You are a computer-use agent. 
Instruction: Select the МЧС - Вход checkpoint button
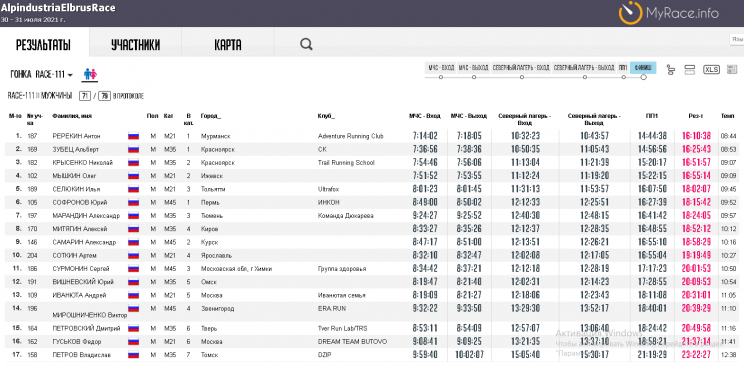441,68
